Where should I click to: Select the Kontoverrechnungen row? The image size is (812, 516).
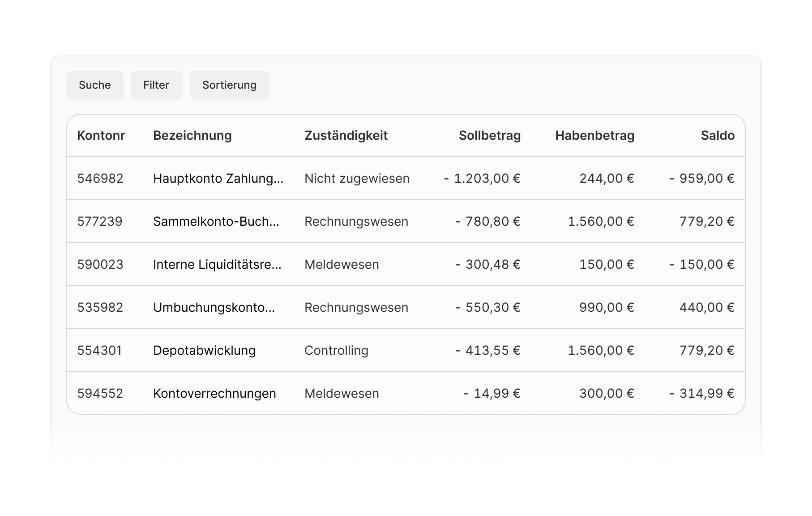click(406, 393)
